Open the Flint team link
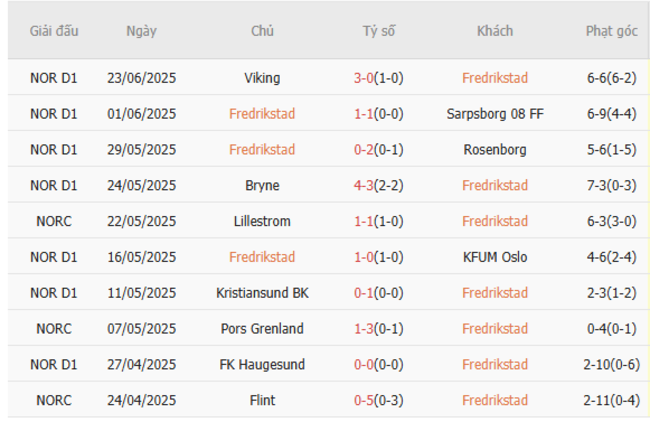Screen dimensions: 650x422 pos(262,400)
